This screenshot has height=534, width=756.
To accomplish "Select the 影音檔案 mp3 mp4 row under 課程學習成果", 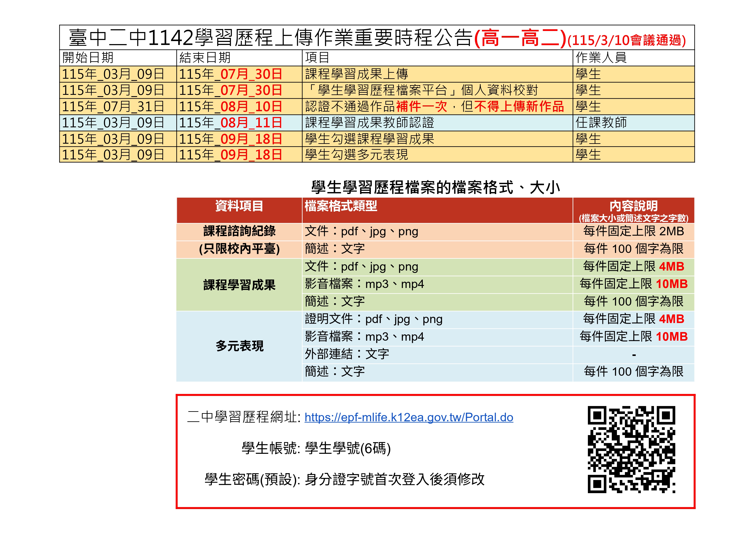I will (435, 284).
